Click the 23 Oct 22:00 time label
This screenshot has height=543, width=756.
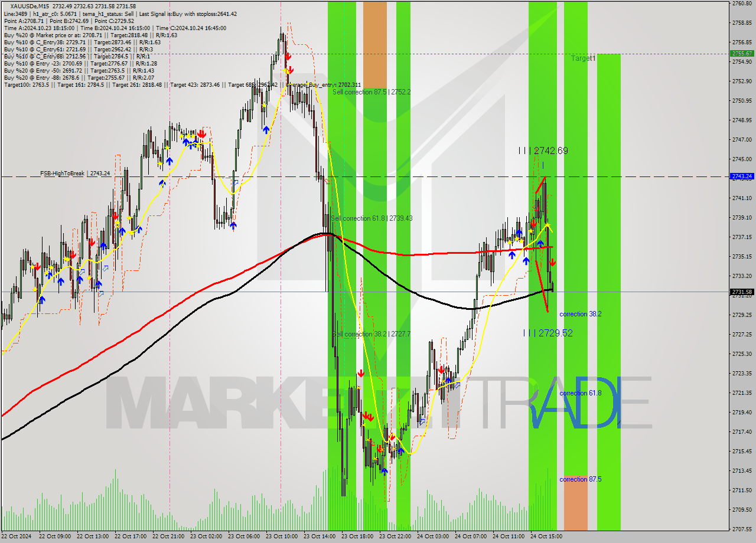[x=395, y=537]
